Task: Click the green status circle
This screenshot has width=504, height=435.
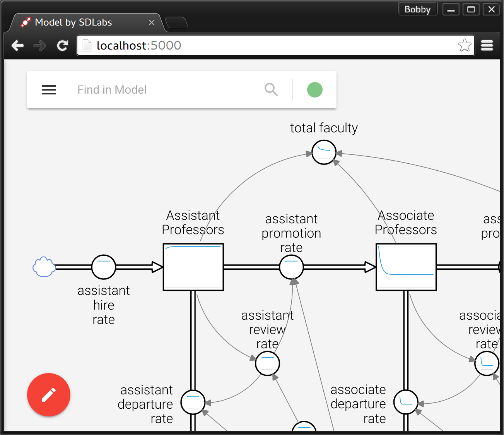Action: (315, 90)
